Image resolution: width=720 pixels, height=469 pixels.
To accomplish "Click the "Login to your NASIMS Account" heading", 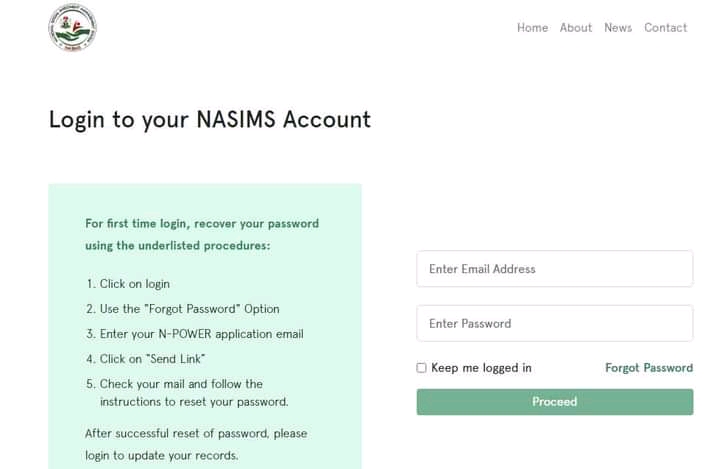I will pyautogui.click(x=209, y=119).
